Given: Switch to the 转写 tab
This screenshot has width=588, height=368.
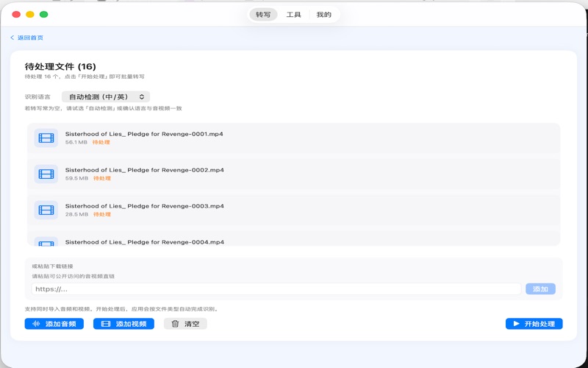Looking at the screenshot, I should coord(263,15).
